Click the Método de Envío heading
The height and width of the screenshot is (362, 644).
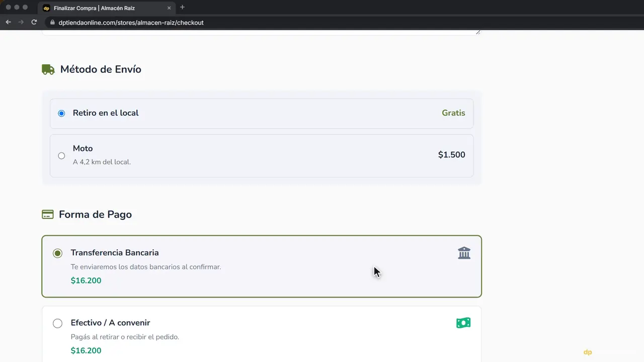tap(101, 69)
